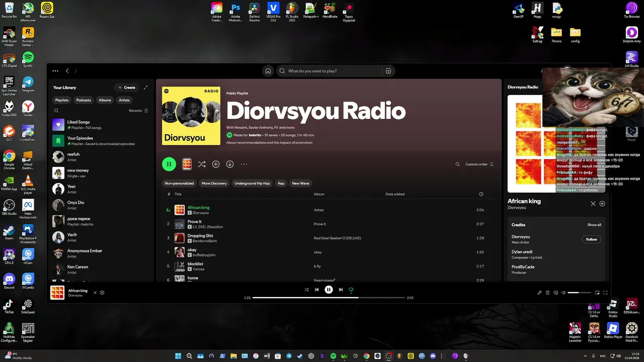644x362 pixels.
Task: Close the Now Playing side panel
Action: [x=593, y=204]
